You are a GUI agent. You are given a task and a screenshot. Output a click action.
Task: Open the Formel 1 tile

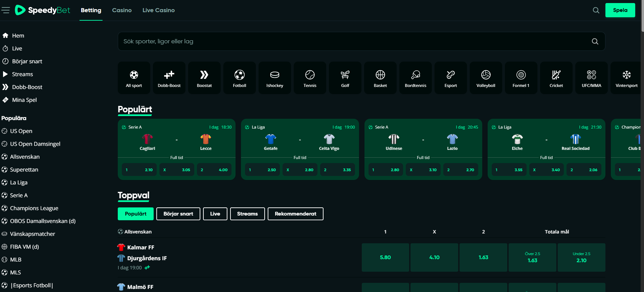point(521,78)
